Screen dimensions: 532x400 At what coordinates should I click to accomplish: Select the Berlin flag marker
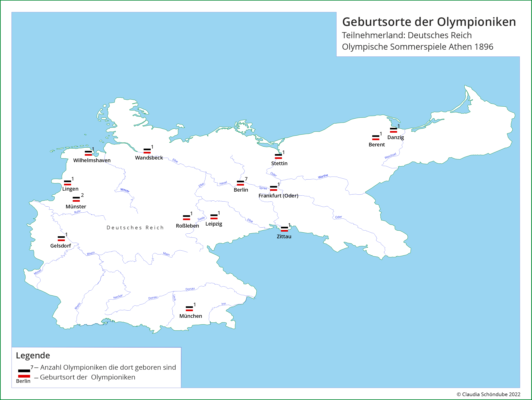coord(241,183)
